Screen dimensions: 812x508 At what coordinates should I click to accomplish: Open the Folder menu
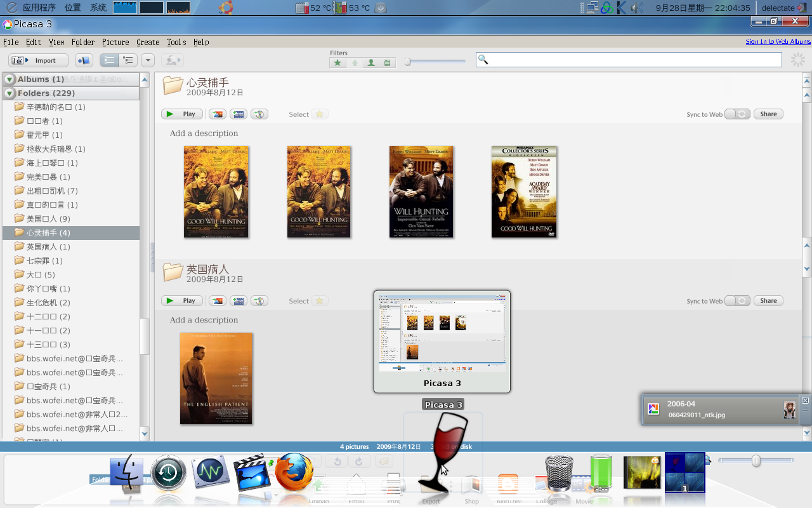tap(83, 42)
